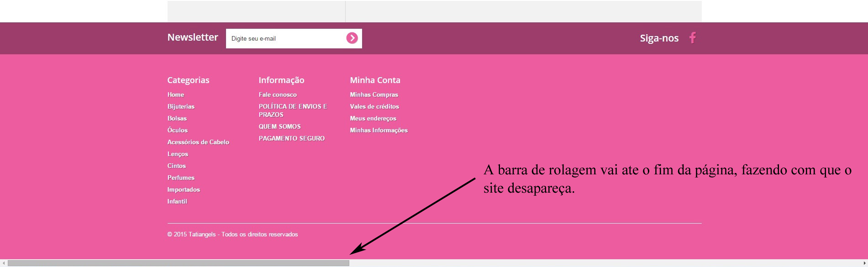
Task: Open the QUEM SOMOS page
Action: (x=280, y=126)
